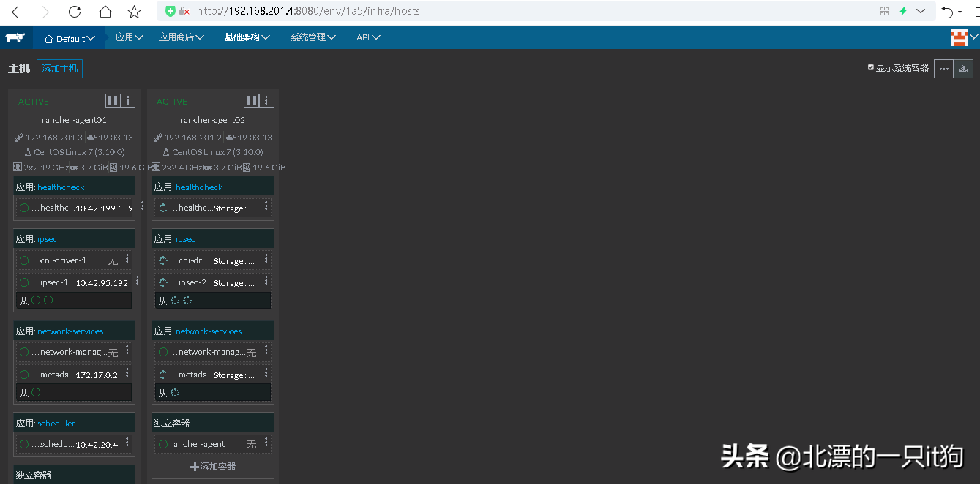This screenshot has height=485, width=980.
Task: Click 添加容器 on rancher-agent02
Action: pos(213,467)
